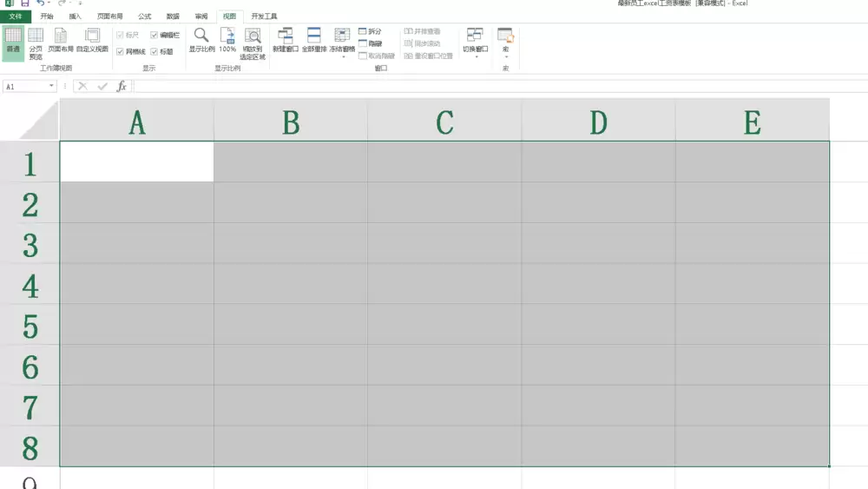Viewport: 868px width, 489px height.
Task: Click the Name Box showing A1
Action: tap(25, 86)
